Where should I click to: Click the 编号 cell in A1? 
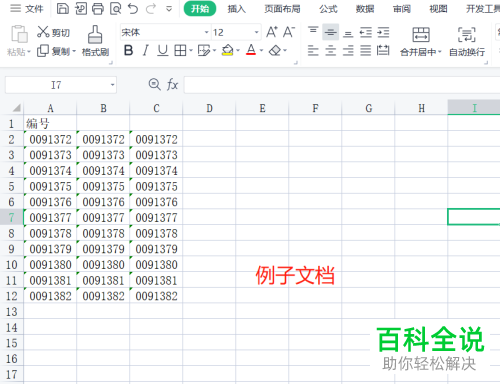(50, 124)
